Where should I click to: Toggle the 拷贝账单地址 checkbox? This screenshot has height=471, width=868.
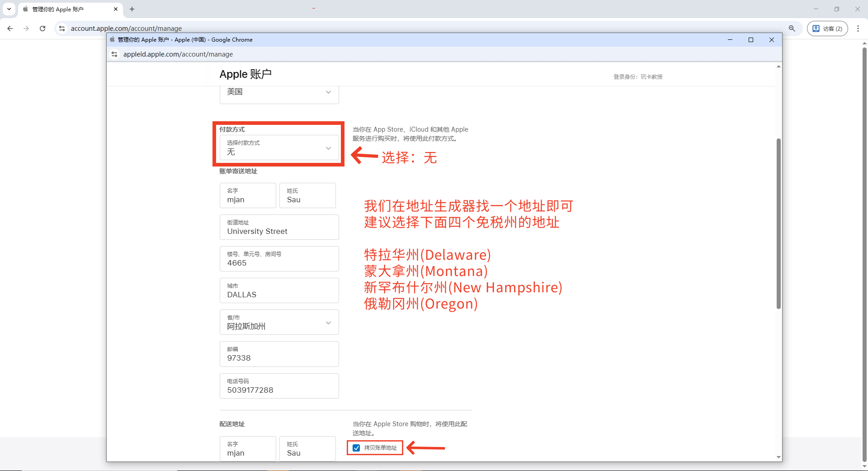[x=356, y=448]
